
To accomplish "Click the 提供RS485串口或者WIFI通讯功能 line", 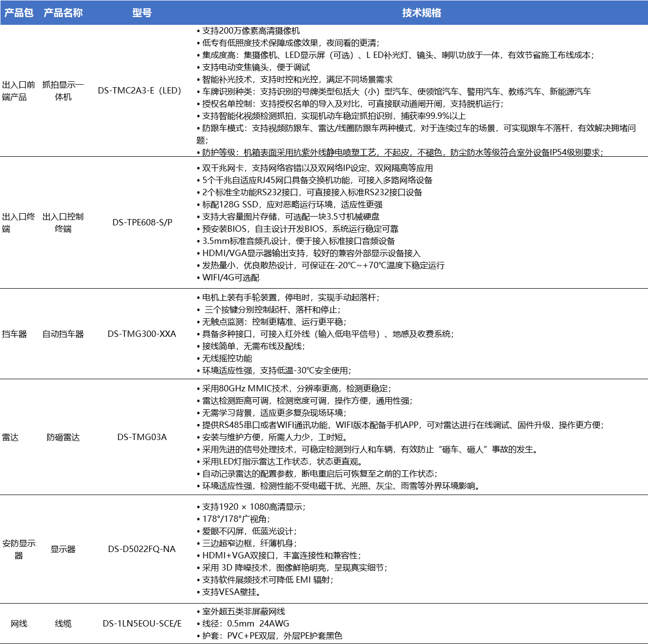I will tap(399, 425).
